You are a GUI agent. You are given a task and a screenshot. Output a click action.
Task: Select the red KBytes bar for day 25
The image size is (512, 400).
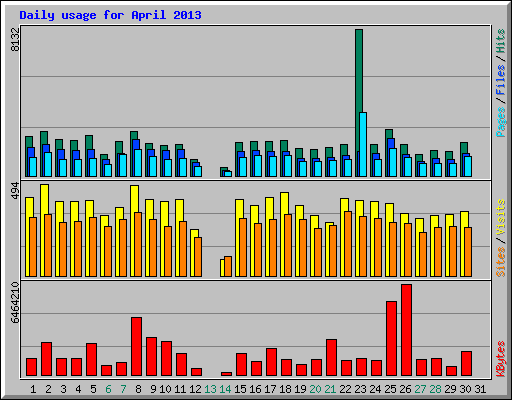pyautogui.click(x=391, y=339)
